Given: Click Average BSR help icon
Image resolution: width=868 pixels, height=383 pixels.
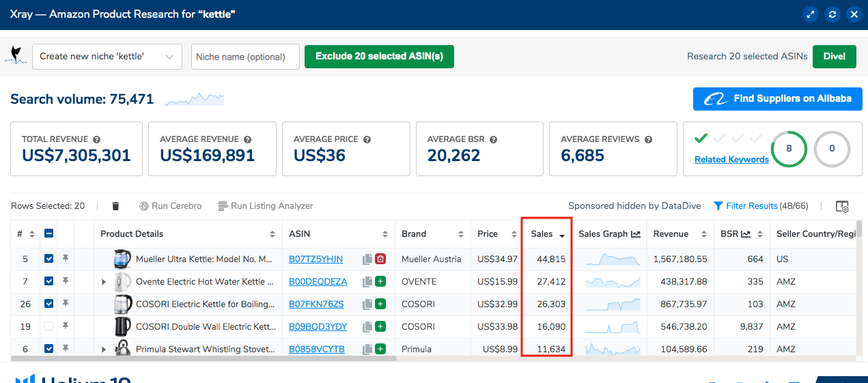Looking at the screenshot, I should [x=493, y=139].
